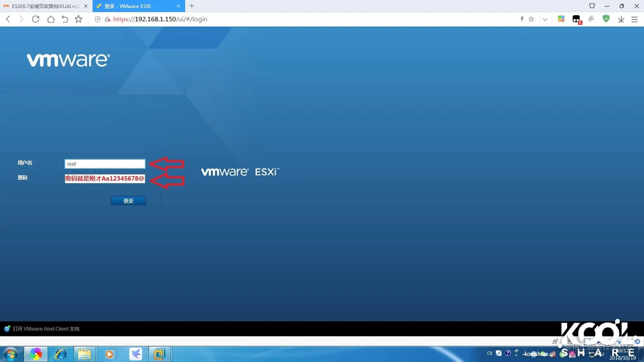The width and height of the screenshot is (644, 362).
Task: Minimize the browser window
Action: (607, 6)
